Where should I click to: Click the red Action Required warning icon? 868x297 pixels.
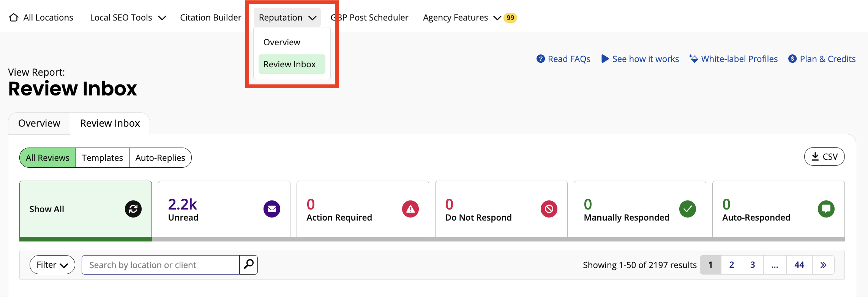410,209
